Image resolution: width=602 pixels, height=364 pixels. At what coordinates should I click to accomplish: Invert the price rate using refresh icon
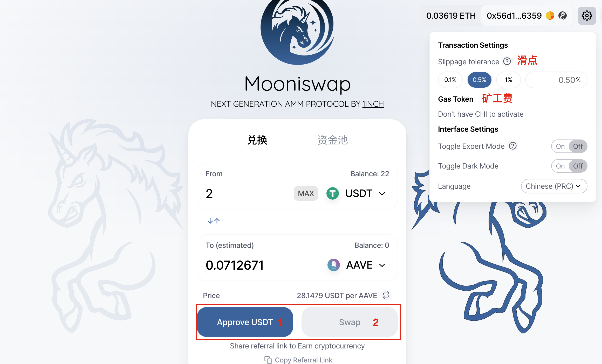point(386,295)
